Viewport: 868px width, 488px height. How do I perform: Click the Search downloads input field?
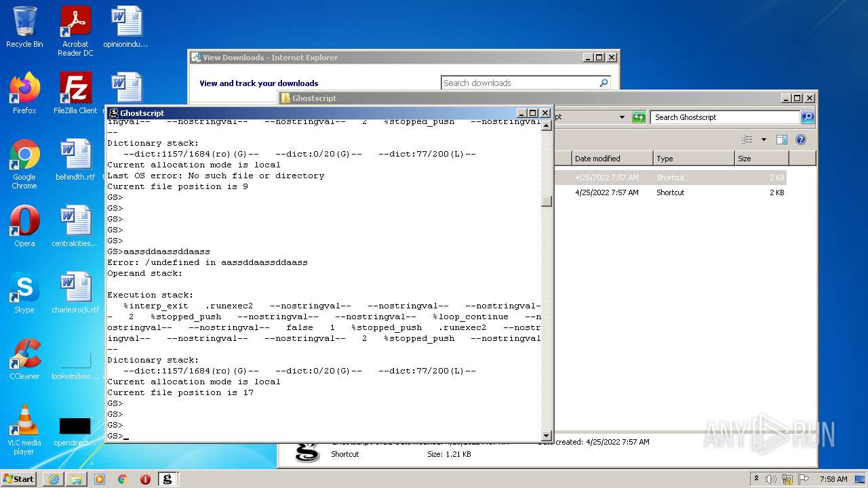tap(519, 83)
